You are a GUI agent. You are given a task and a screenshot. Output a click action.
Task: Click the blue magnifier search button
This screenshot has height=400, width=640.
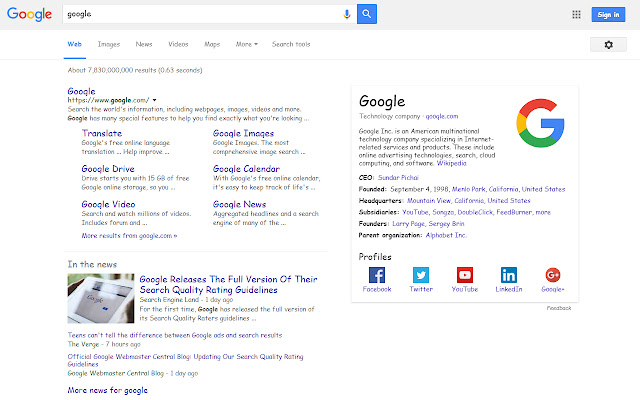coord(367,14)
